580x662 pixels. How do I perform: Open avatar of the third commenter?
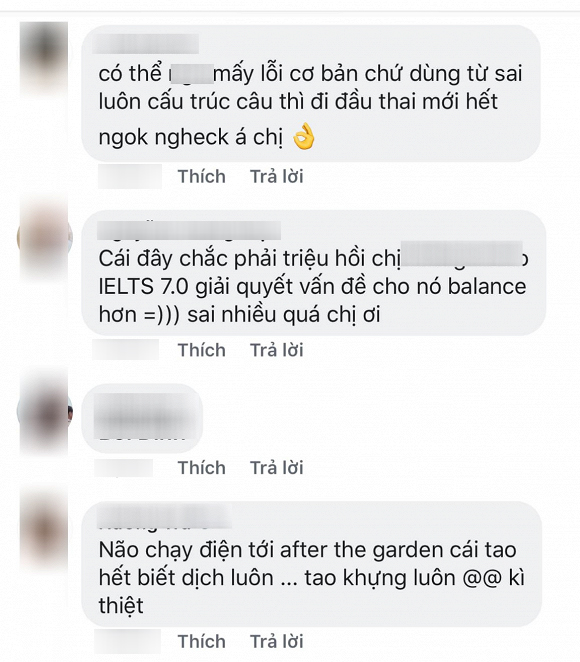(44, 412)
